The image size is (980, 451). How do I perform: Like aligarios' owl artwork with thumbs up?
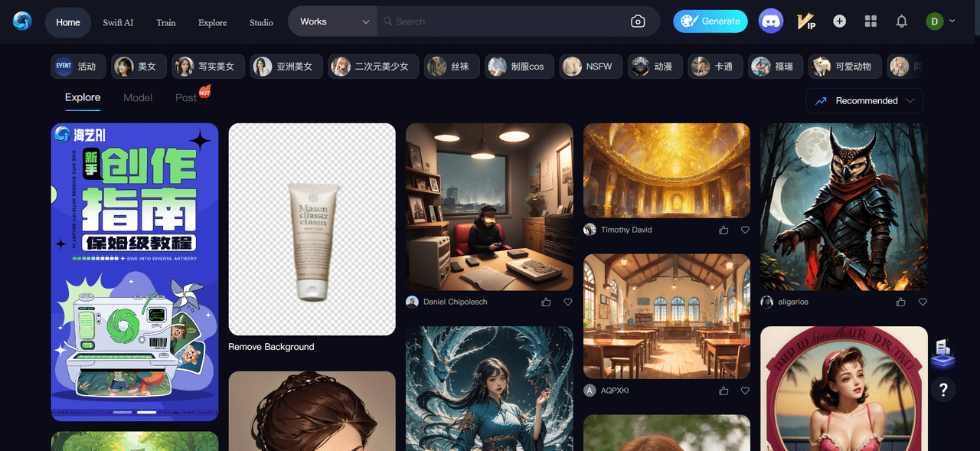click(x=901, y=302)
